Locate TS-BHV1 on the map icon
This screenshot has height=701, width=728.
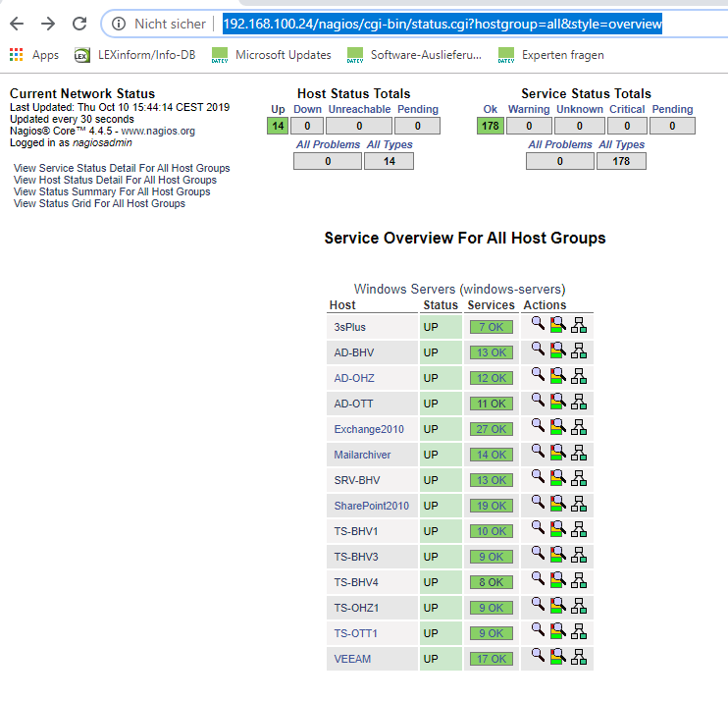[x=578, y=529]
